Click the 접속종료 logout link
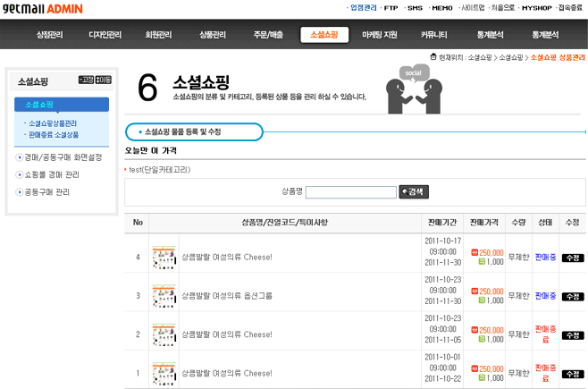This screenshot has height=389, width=588. click(x=570, y=7)
